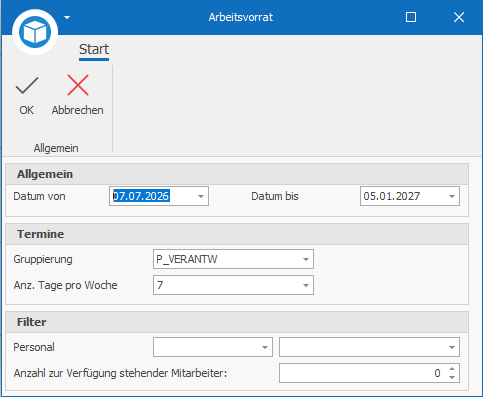
Task: Click the Allgemein ribbon group caption
Action: pyautogui.click(x=56, y=148)
